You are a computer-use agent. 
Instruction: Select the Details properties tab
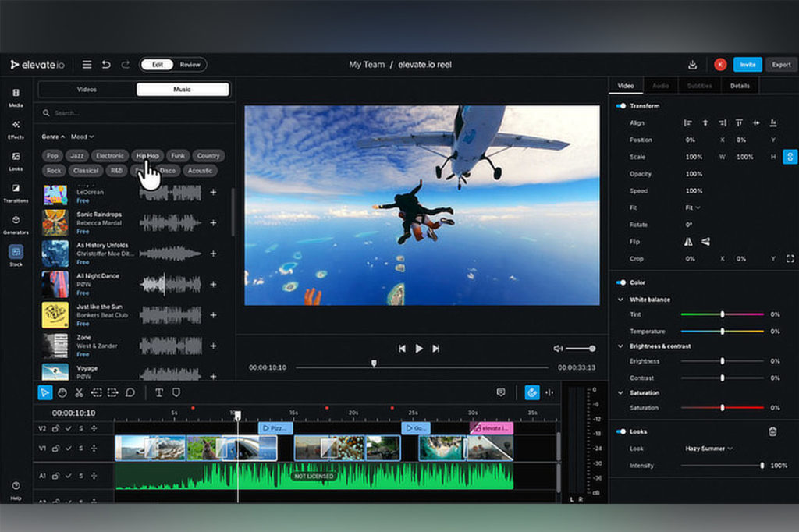(740, 86)
